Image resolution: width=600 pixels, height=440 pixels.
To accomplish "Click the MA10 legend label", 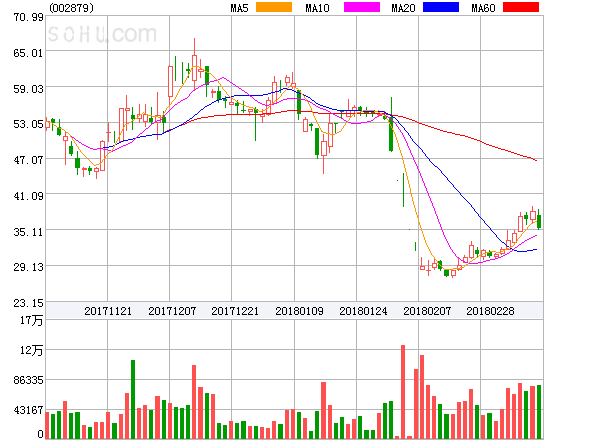I will coord(317,8).
